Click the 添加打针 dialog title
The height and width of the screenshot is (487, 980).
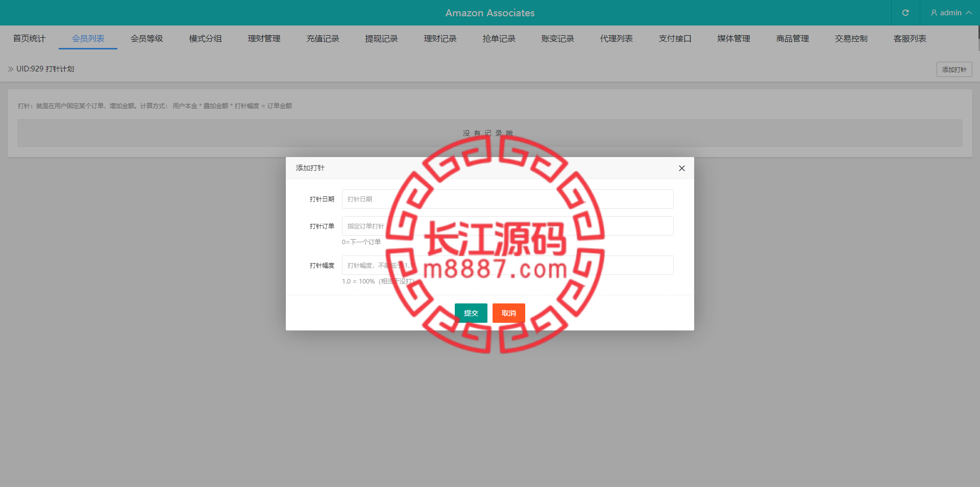click(x=310, y=168)
